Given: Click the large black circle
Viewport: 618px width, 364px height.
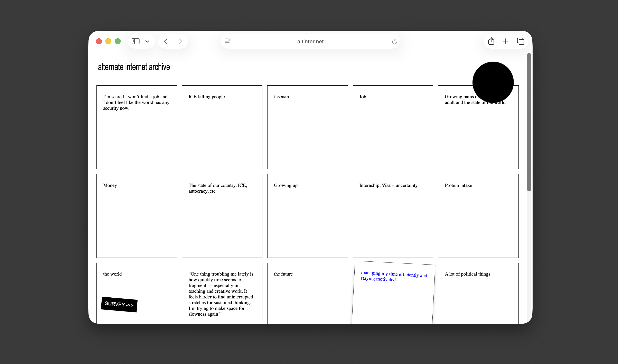Looking at the screenshot, I should point(493,82).
